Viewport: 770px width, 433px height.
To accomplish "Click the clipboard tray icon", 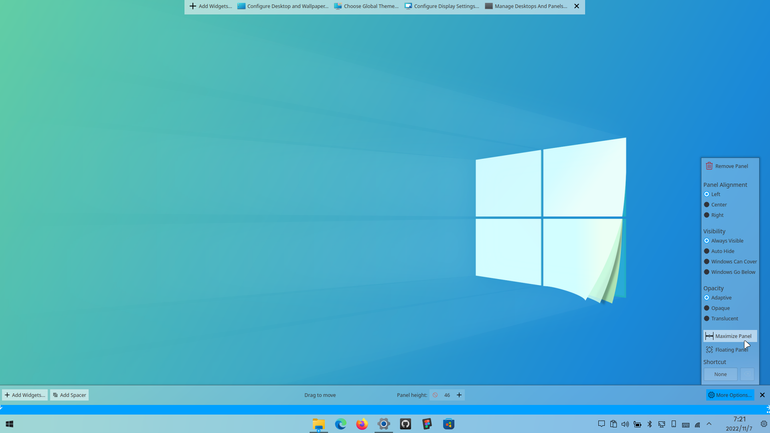I will (613, 424).
